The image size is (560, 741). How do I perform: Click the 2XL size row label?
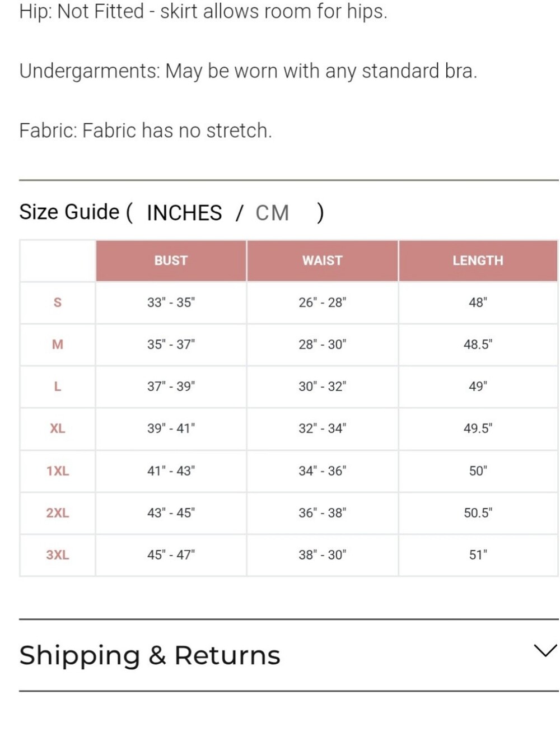point(57,513)
